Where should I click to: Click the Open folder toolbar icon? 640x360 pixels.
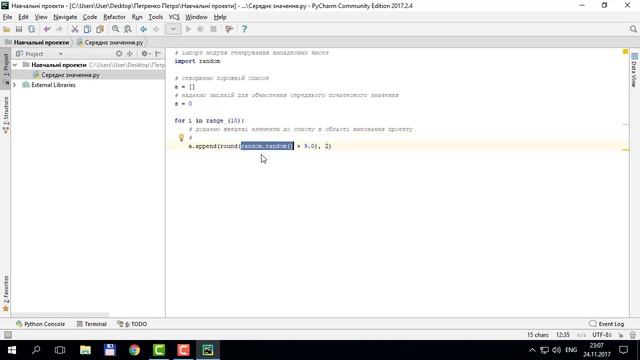coord(6,29)
